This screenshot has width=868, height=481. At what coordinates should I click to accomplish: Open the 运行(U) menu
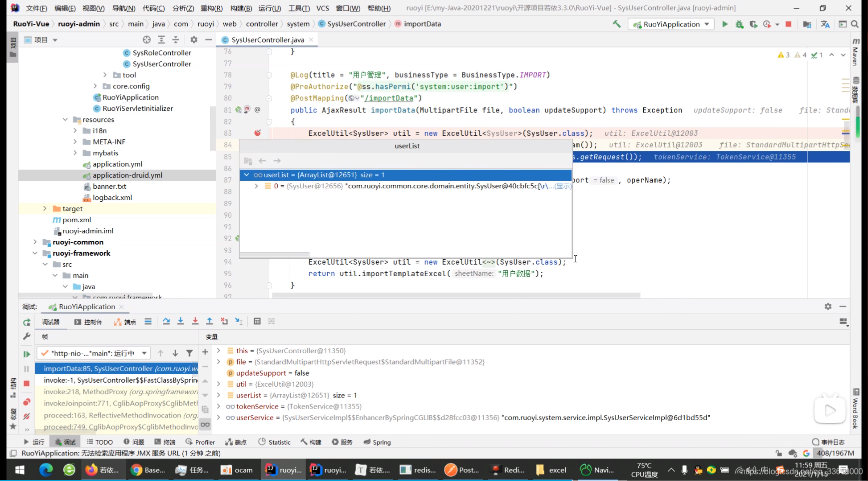[270, 8]
